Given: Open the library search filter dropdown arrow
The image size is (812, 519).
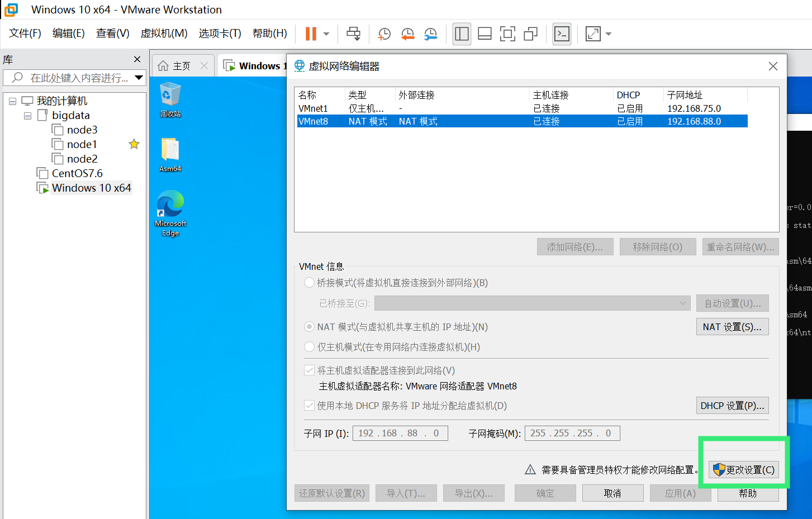Looking at the screenshot, I should (139, 78).
